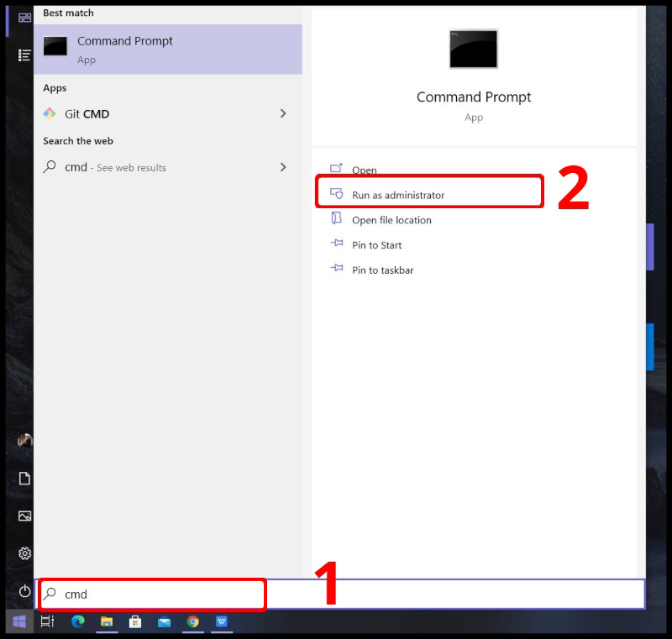The height and width of the screenshot is (639, 672).
Task: Open Settings from the Start sidebar
Action: tap(24, 553)
